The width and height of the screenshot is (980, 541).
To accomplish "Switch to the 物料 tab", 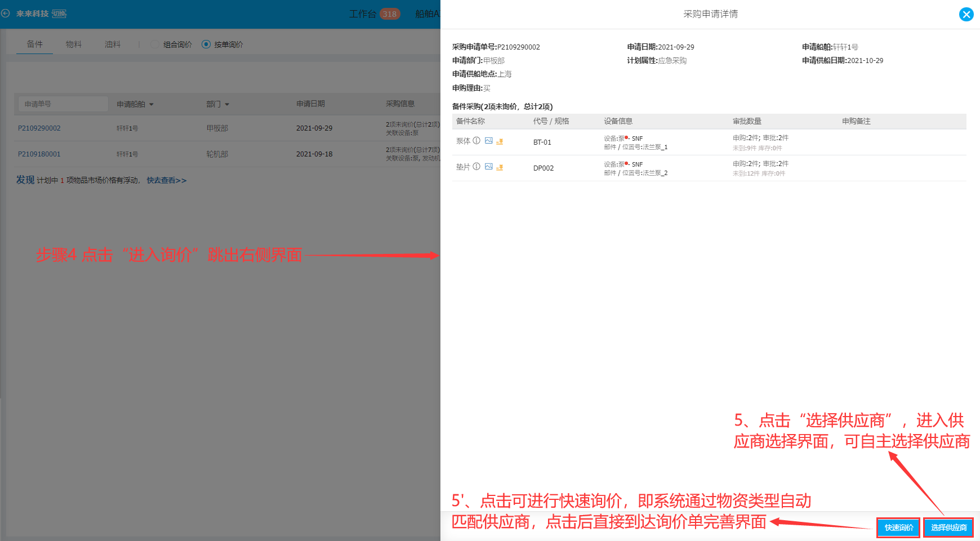I will pos(74,44).
